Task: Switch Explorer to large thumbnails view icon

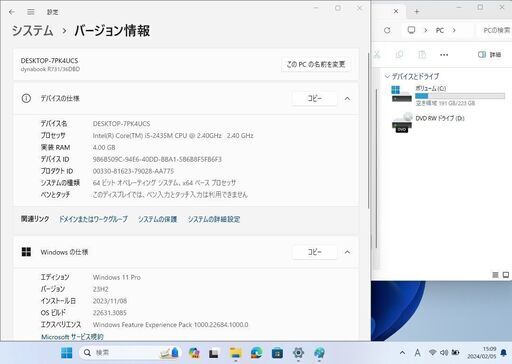Action: [x=506, y=275]
